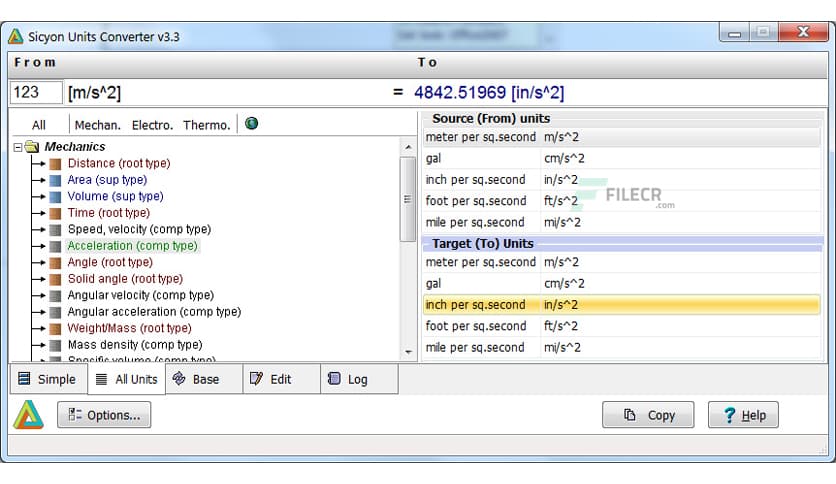Minimize the Sicyon Units Converter window

(x=734, y=33)
